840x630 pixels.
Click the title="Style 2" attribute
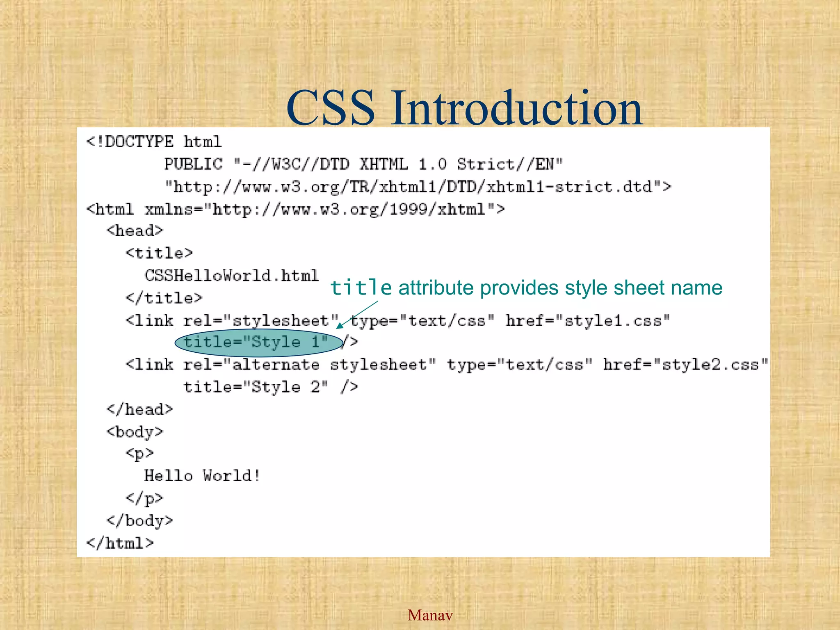point(255,387)
